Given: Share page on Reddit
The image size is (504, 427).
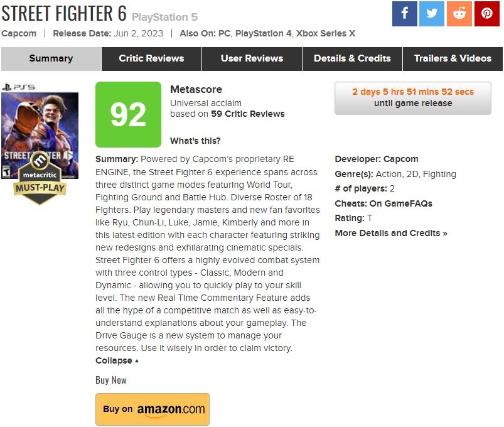Looking at the screenshot, I should point(459,14).
